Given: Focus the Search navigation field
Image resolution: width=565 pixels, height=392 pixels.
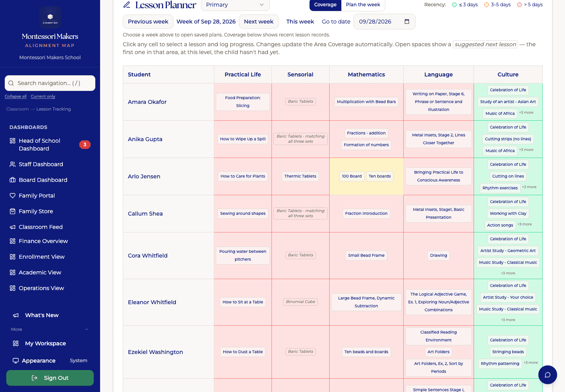Looking at the screenshot, I should [50, 83].
